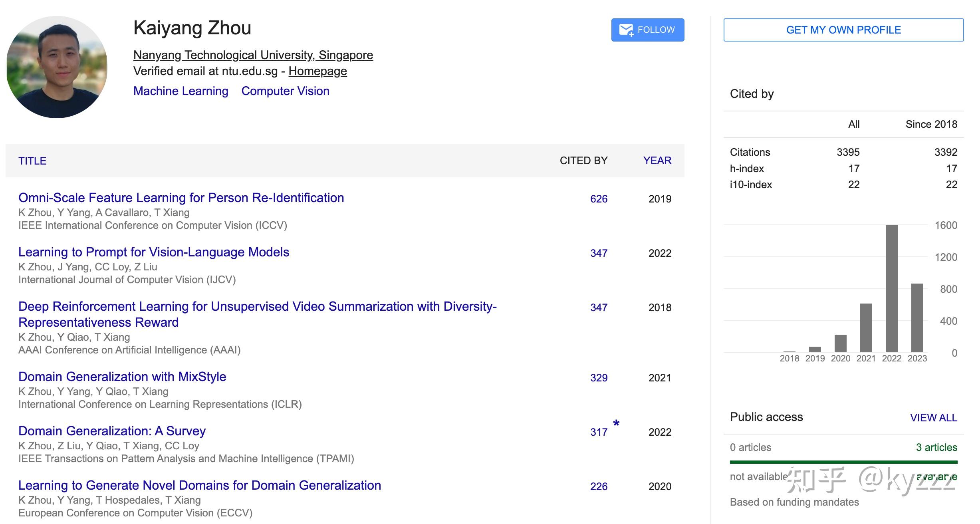Viewport: 980px width, 524px height.
Task: Open Domain Generalization: A Survey paper
Action: pos(112,431)
